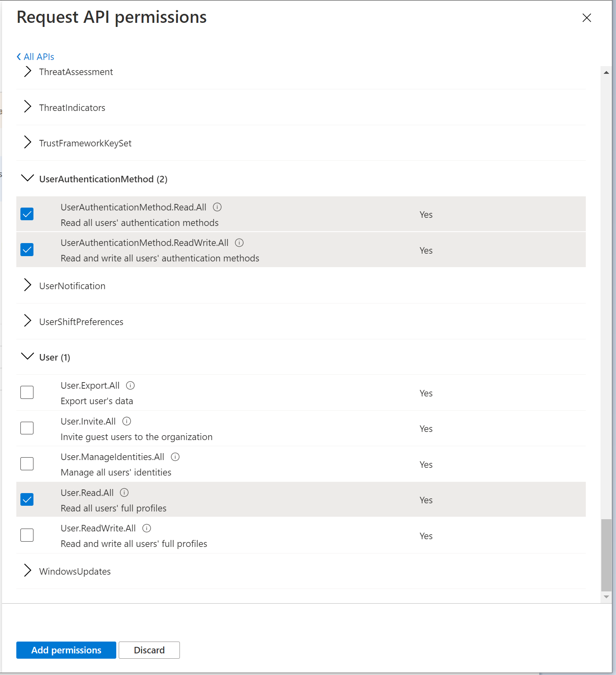Click info icon next to User.ManageIdentities.All
This screenshot has width=616, height=675.
point(175,457)
